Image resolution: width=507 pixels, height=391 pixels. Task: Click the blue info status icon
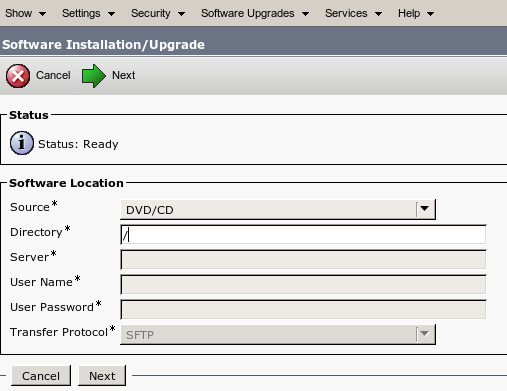(x=22, y=143)
